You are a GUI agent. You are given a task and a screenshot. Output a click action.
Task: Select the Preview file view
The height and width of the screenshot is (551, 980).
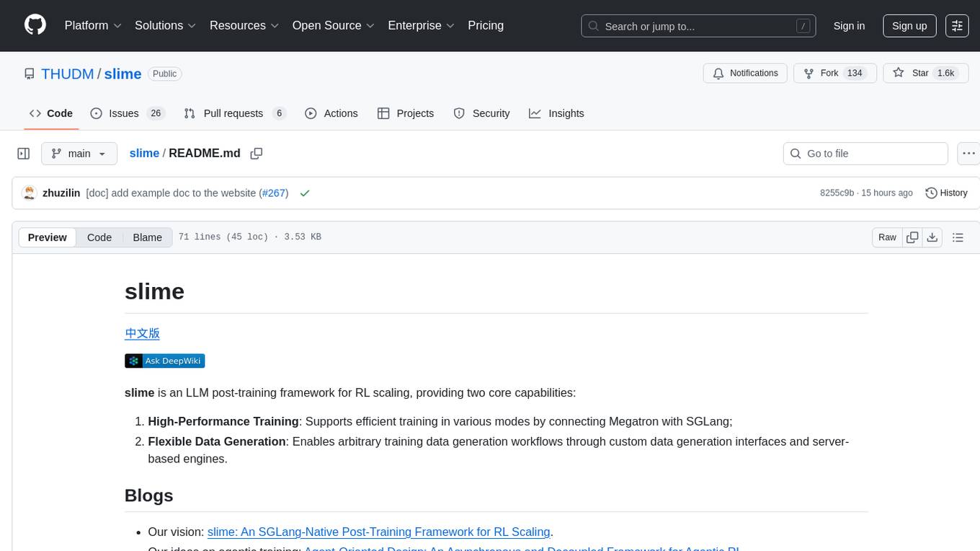(x=48, y=237)
